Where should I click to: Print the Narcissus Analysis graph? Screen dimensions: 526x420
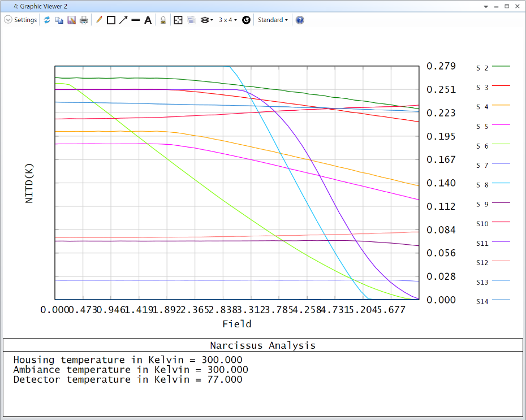click(83, 20)
